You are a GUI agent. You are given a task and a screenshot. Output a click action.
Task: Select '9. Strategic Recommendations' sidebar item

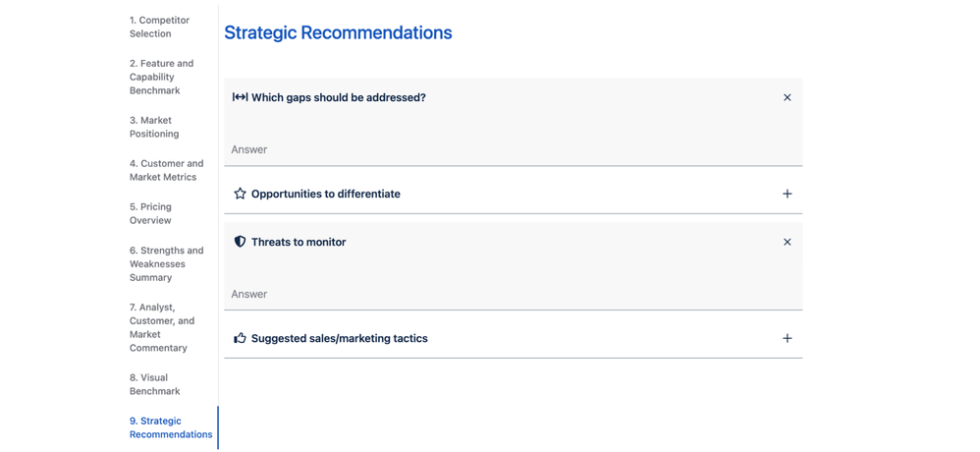pos(170,427)
